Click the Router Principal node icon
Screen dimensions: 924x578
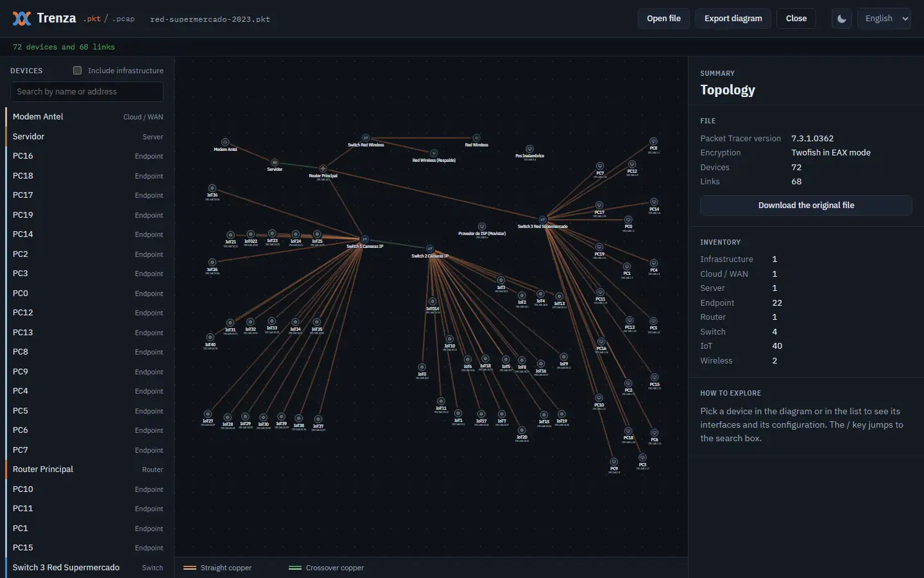coord(323,169)
